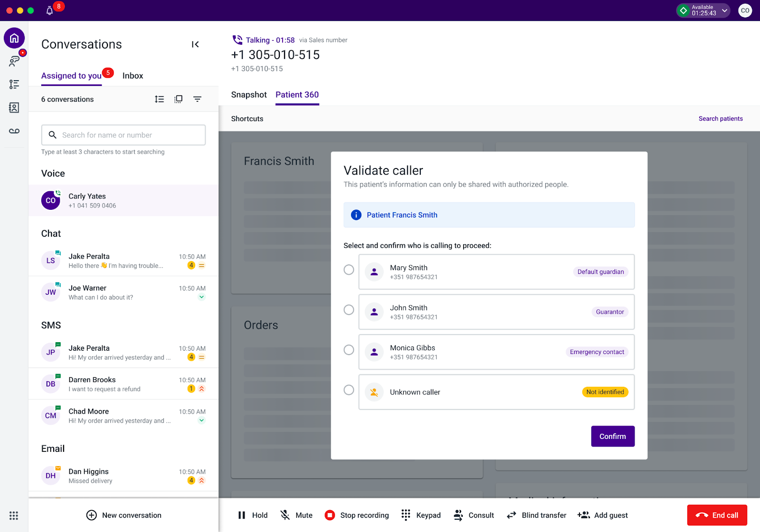
Task: Change the conversation list density
Action: click(160, 99)
